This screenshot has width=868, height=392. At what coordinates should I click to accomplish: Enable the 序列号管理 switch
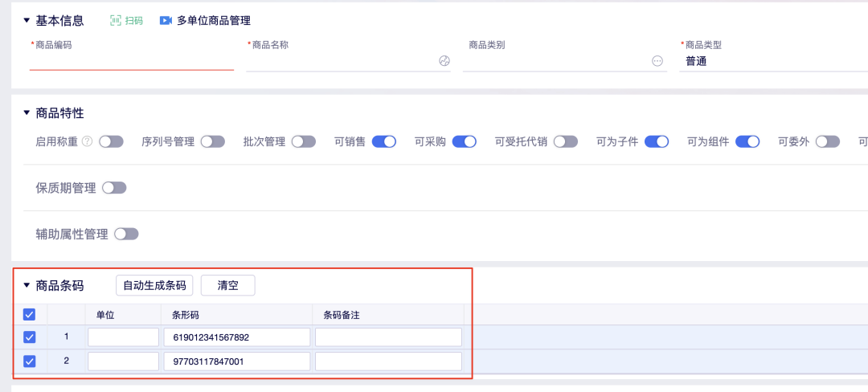coord(212,141)
